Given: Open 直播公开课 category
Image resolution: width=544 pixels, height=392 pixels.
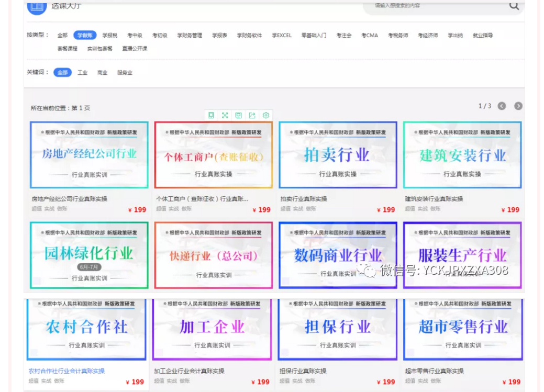Looking at the screenshot, I should [135, 49].
